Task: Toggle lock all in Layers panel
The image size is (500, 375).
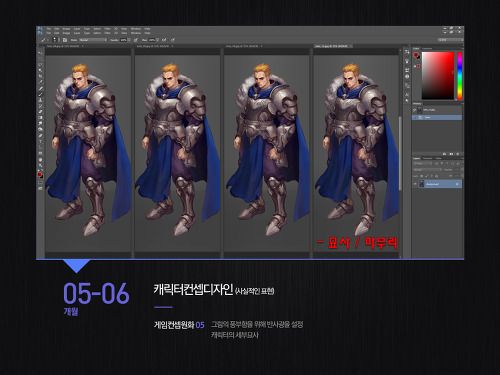Action: pos(436,176)
